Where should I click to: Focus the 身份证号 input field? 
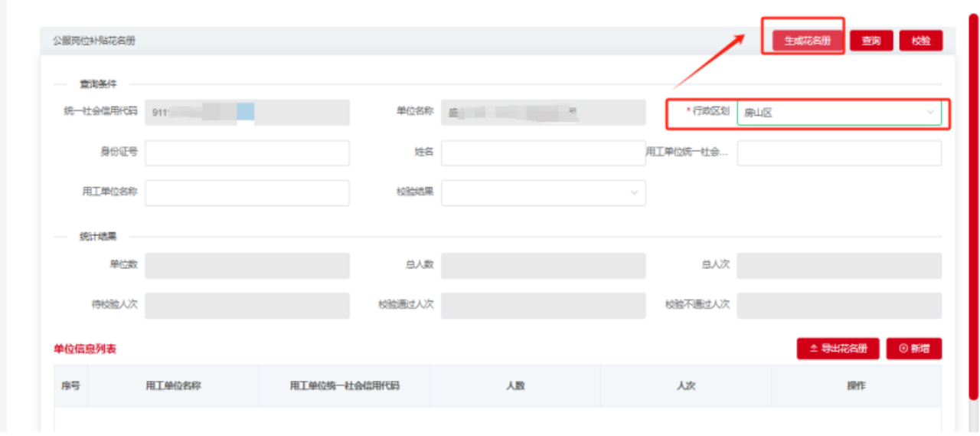(247, 152)
